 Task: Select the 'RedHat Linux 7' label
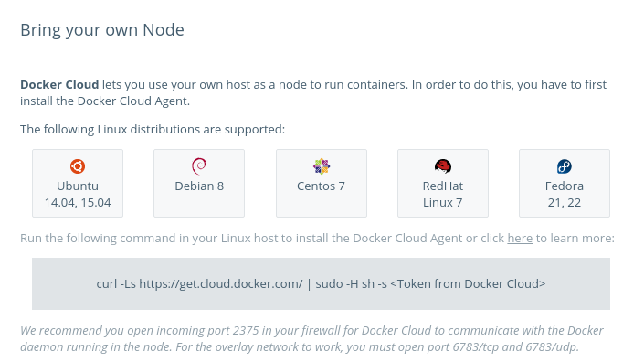(443, 194)
